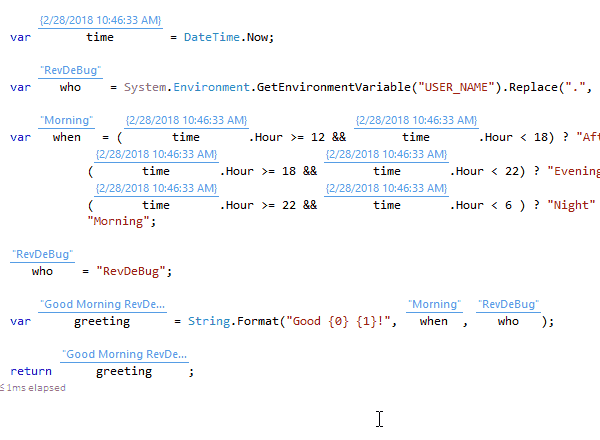Click the 'System' namespace name
600x440 pixels.
[x=145, y=88]
